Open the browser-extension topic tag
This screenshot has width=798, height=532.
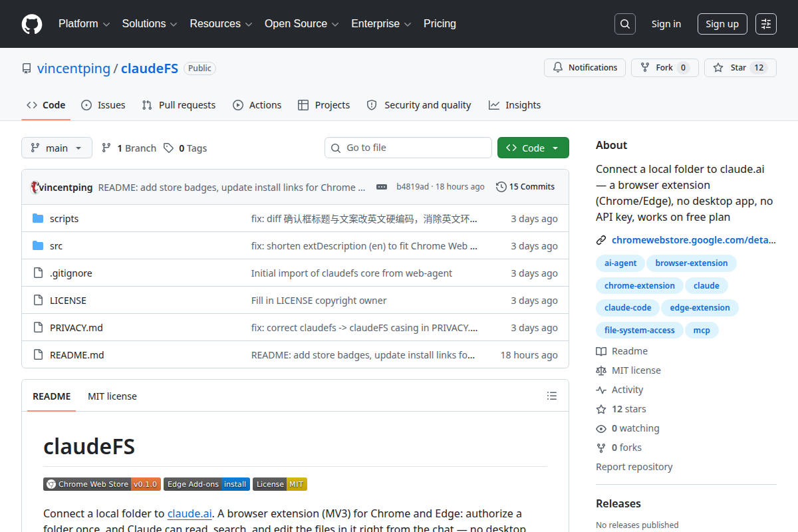tap(692, 263)
